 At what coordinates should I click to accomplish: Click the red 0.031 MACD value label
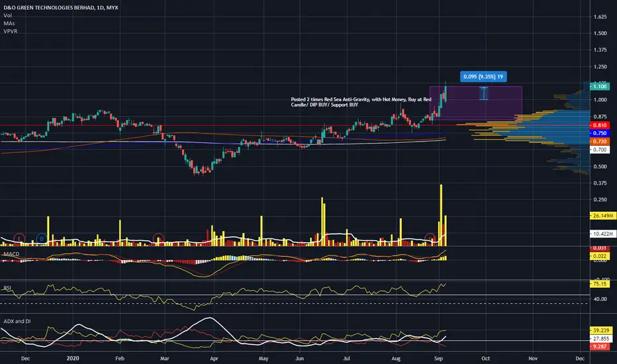click(x=600, y=248)
